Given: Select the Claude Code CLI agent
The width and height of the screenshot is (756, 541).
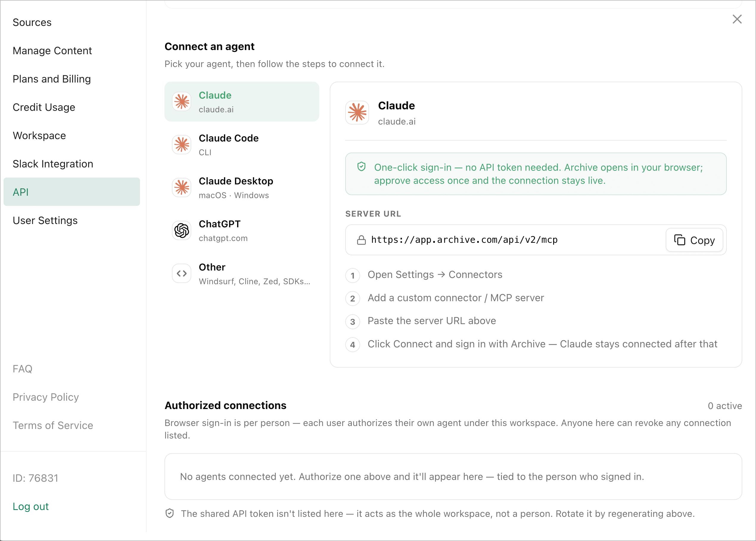Looking at the screenshot, I should tap(242, 144).
